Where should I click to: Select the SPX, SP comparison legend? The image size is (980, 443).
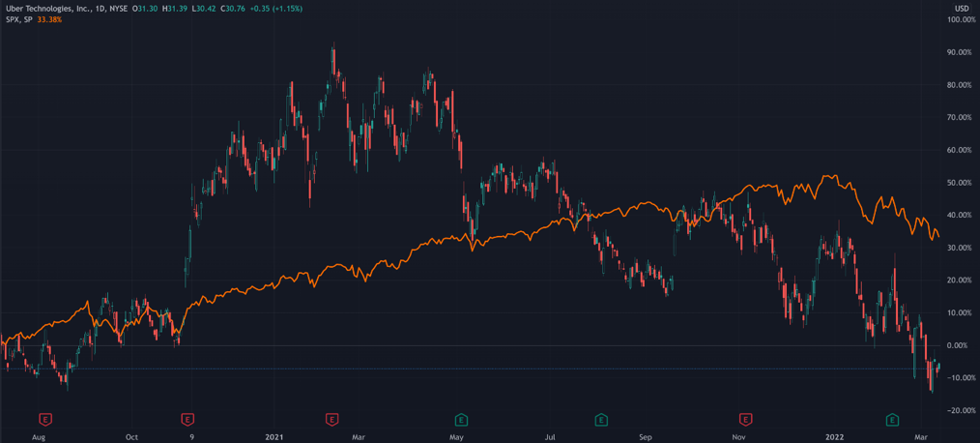coord(16,19)
